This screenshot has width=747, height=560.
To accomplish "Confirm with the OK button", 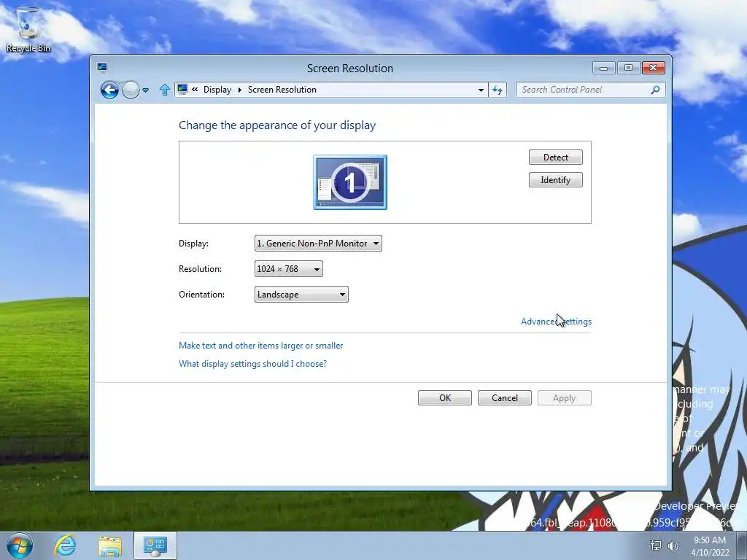I will pyautogui.click(x=445, y=398).
